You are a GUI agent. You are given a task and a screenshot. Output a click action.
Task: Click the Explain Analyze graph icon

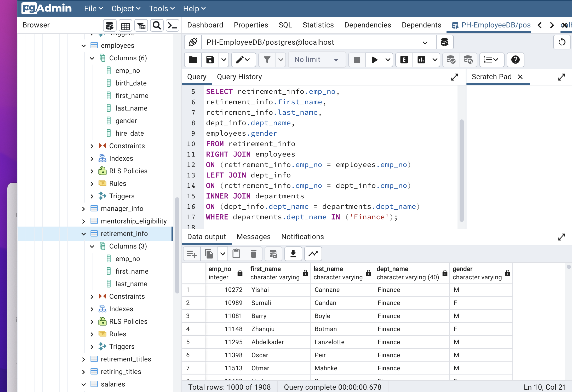click(x=421, y=60)
